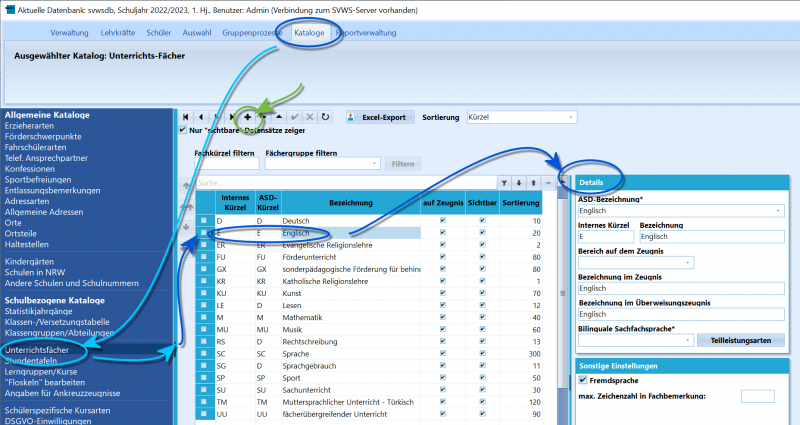Toggle Sichtbar checkbox for Deutsch row
Image resolution: width=800 pixels, height=425 pixels.
[482, 220]
